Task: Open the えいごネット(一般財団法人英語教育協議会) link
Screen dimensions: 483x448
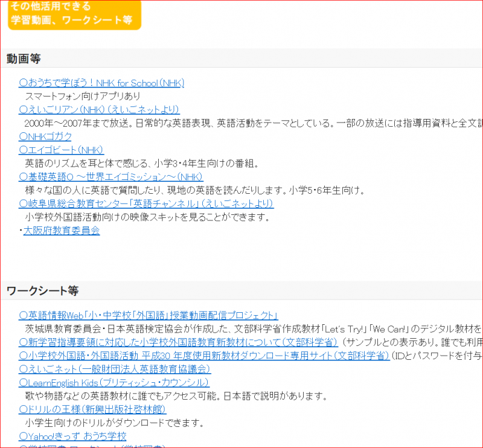Action: 115,369
